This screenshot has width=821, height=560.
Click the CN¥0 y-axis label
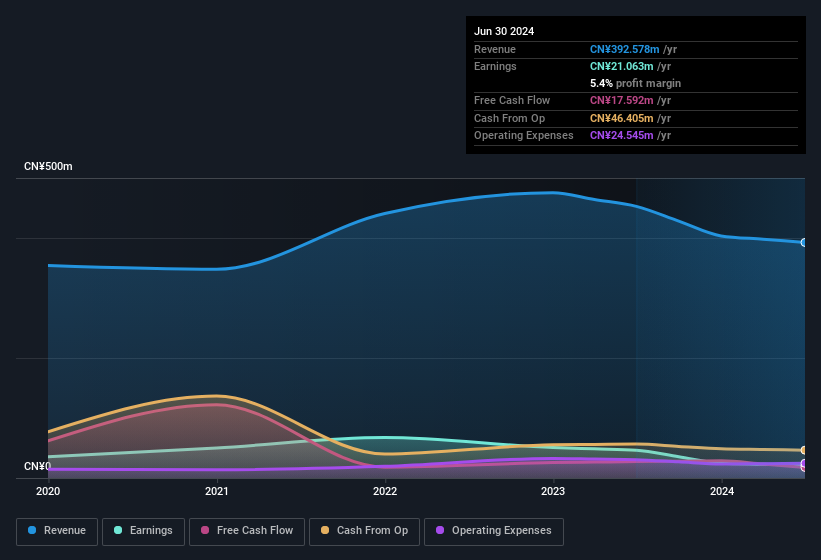click(x=37, y=466)
